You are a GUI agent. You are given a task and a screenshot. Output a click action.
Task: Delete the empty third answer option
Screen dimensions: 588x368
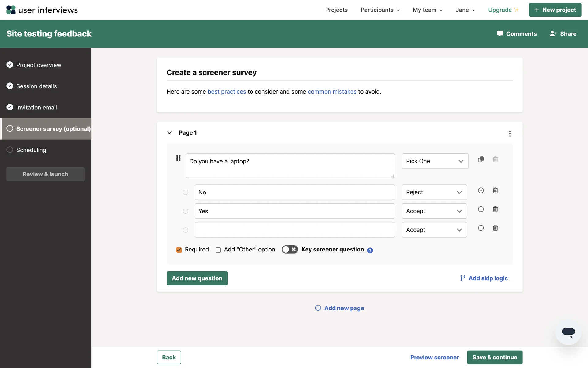[x=495, y=228]
